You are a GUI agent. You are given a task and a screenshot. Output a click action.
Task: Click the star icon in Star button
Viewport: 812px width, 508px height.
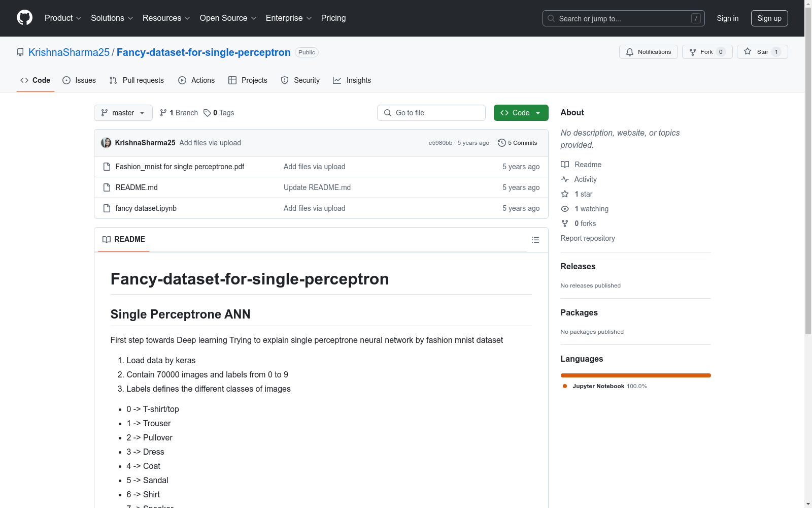748,51
